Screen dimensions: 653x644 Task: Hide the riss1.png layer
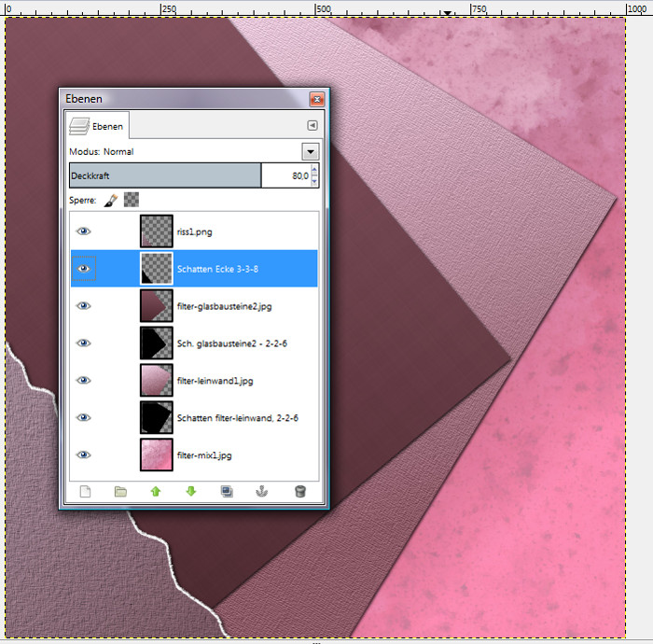(84, 231)
